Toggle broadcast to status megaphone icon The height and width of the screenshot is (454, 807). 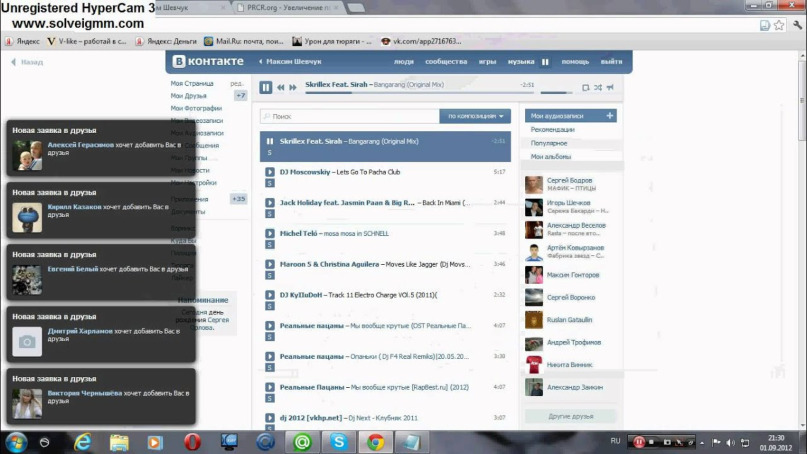610,88
